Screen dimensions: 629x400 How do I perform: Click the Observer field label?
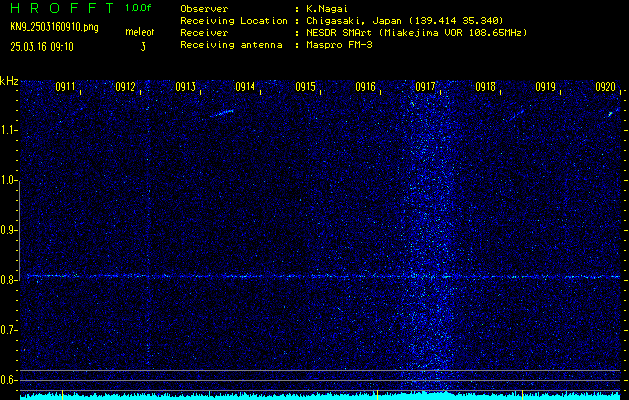(x=204, y=9)
